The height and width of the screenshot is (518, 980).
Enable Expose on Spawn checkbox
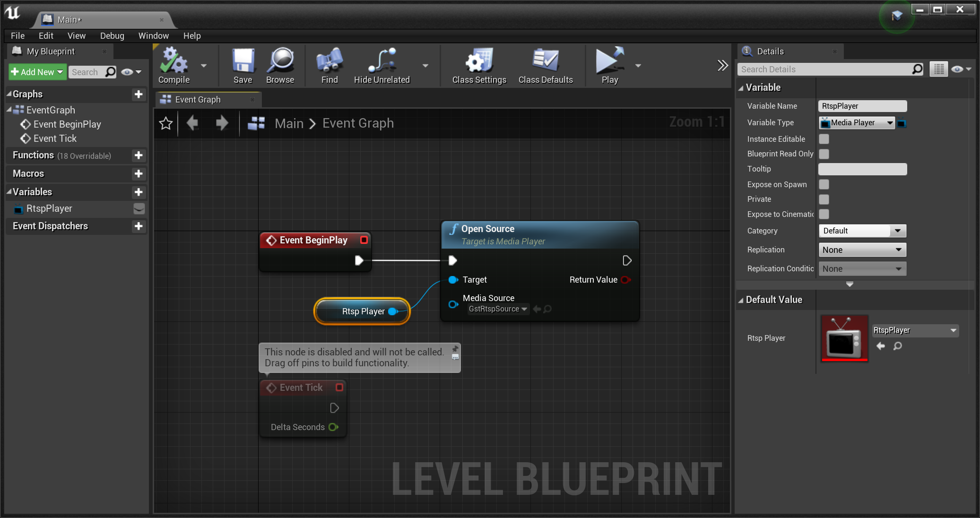(x=824, y=184)
